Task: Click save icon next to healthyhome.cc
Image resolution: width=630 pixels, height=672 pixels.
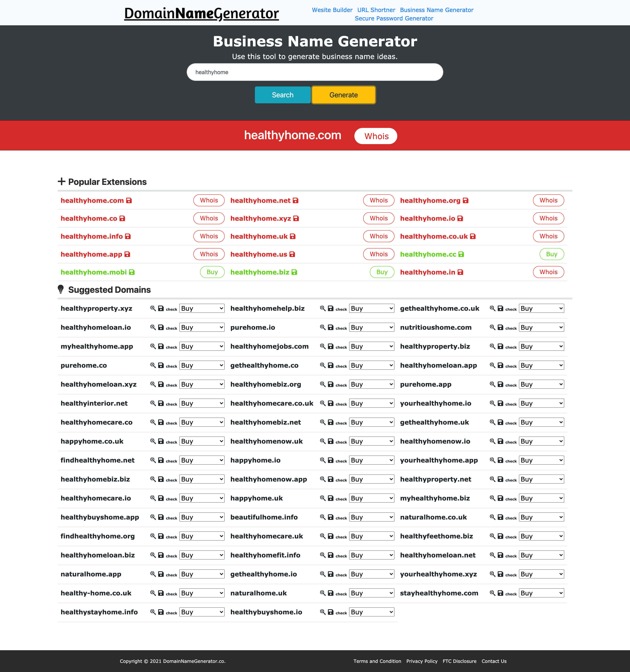Action: click(x=461, y=254)
